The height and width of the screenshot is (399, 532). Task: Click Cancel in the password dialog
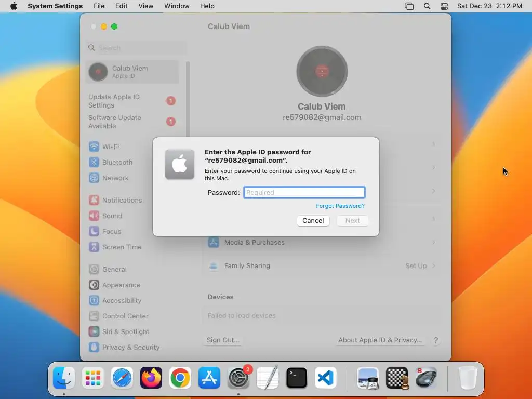[313, 220]
